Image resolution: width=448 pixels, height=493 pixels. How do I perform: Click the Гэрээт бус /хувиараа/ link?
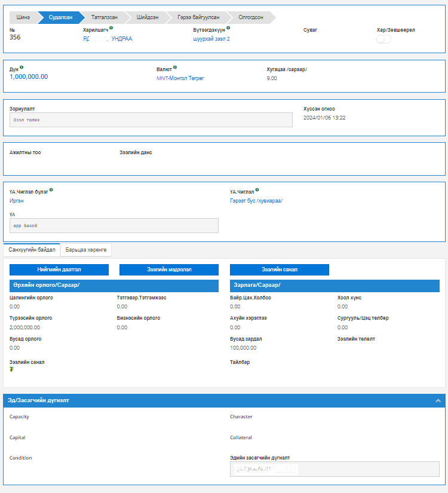click(x=256, y=201)
